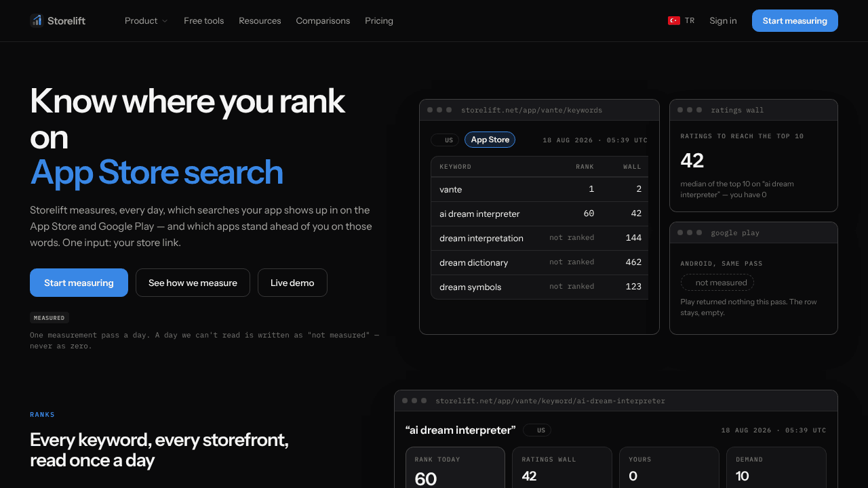Open the Comparisons nav item
Screen dimensions: 868x488
(x=323, y=21)
